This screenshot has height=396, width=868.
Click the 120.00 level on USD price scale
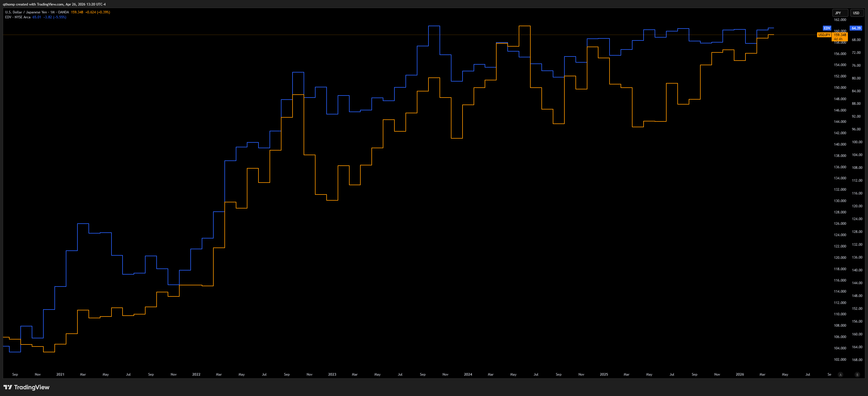click(857, 206)
